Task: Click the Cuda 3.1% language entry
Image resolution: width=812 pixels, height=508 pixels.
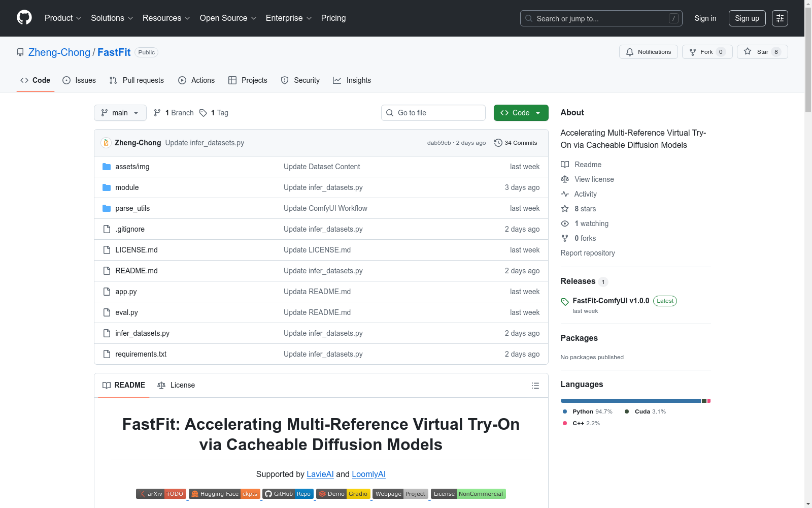Action: (x=646, y=411)
